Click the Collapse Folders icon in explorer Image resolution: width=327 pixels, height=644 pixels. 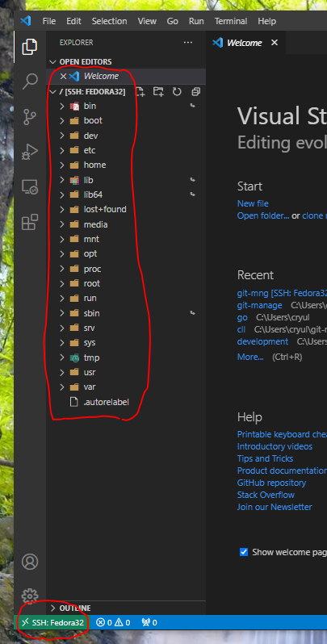[196, 91]
